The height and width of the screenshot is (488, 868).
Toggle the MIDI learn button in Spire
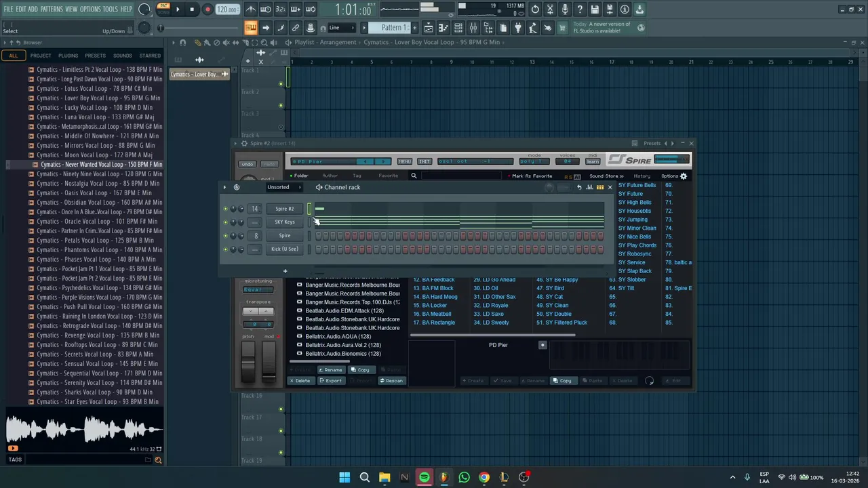click(x=593, y=161)
